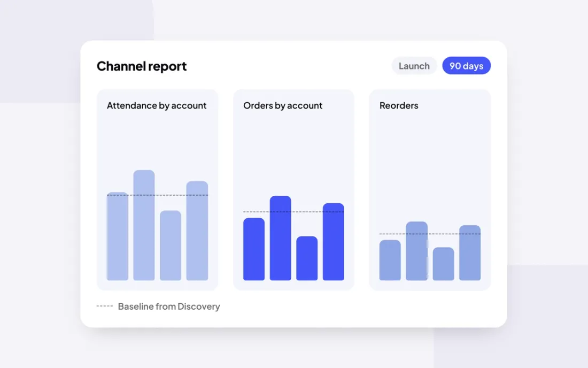This screenshot has height=368, width=588.
Task: Click the Baseline from Discovery legend label
Action: (x=169, y=306)
